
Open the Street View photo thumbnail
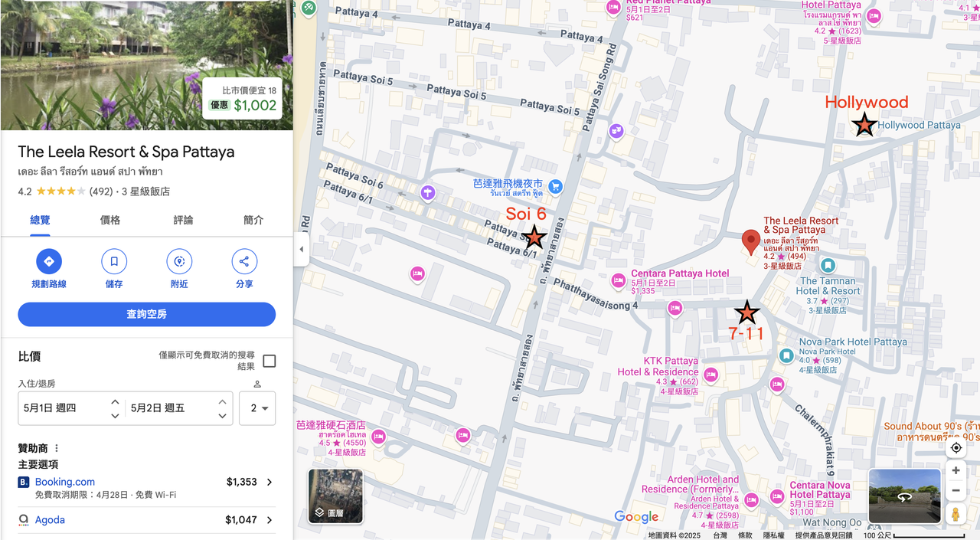pyautogui.click(x=904, y=496)
